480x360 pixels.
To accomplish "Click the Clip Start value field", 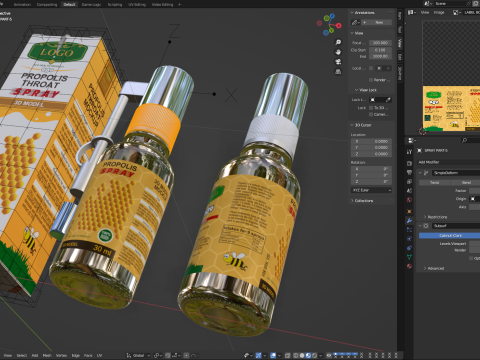I will (380, 50).
